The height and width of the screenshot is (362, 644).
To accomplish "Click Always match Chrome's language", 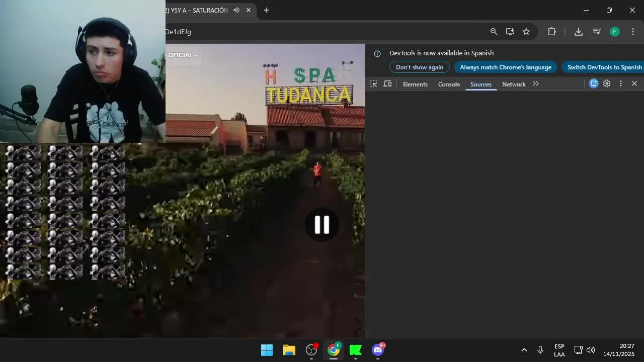I will 506,67.
